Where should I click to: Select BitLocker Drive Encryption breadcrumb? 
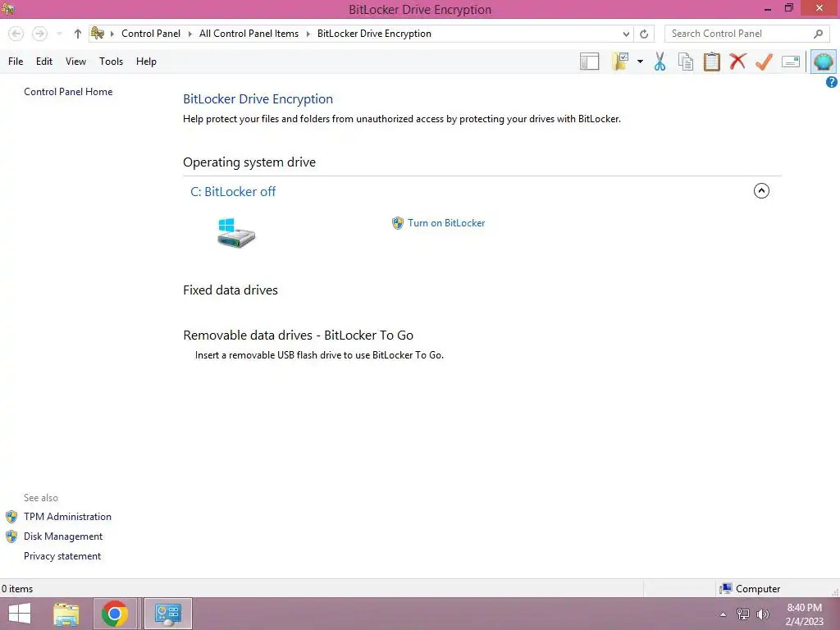[374, 34]
